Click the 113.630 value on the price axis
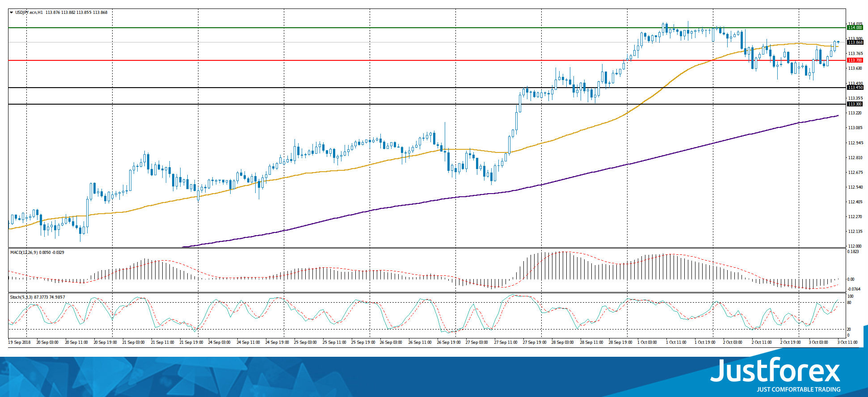The height and width of the screenshot is (397, 868). tap(855, 68)
